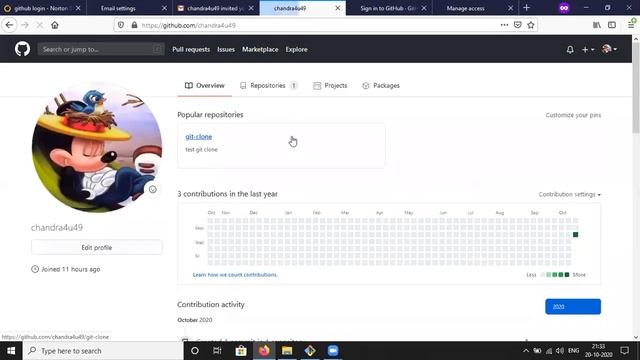
Task: Click 'Joined 11 hours ago' text
Action: point(71,269)
